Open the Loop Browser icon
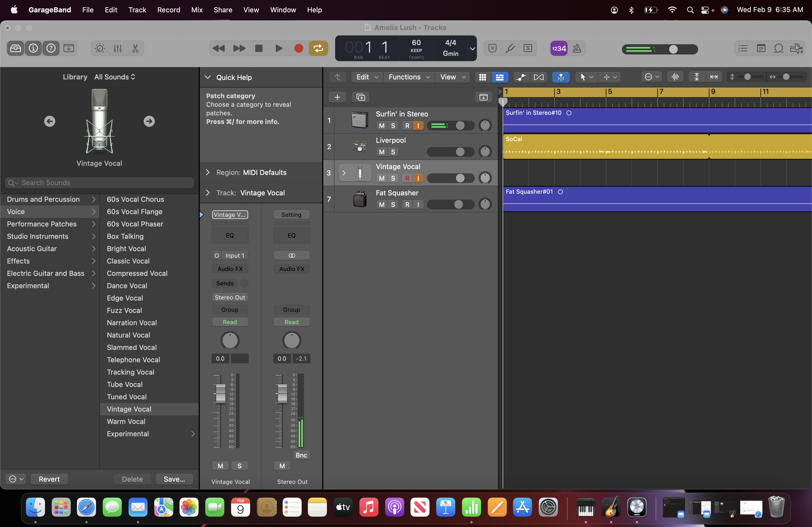The image size is (812, 527). (778, 48)
